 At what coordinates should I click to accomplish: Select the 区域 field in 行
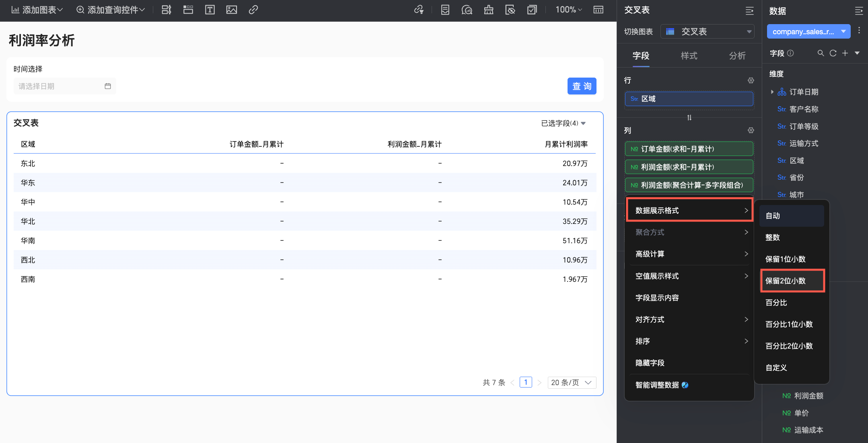click(x=689, y=99)
